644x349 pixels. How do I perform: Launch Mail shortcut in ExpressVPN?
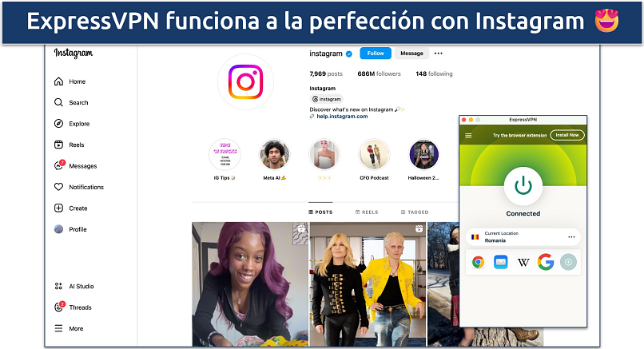pos(501,261)
